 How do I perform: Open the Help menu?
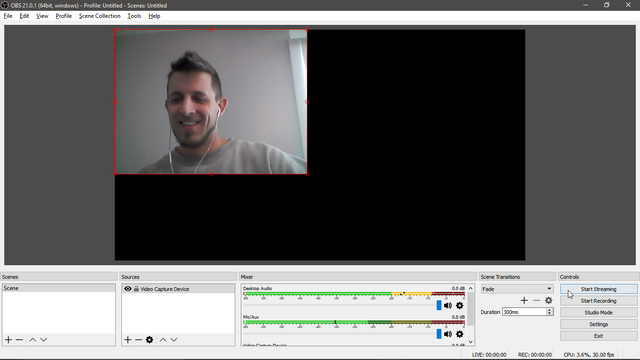[x=154, y=16]
